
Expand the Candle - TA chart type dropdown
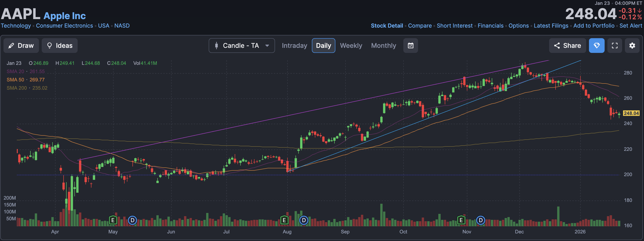(241, 45)
